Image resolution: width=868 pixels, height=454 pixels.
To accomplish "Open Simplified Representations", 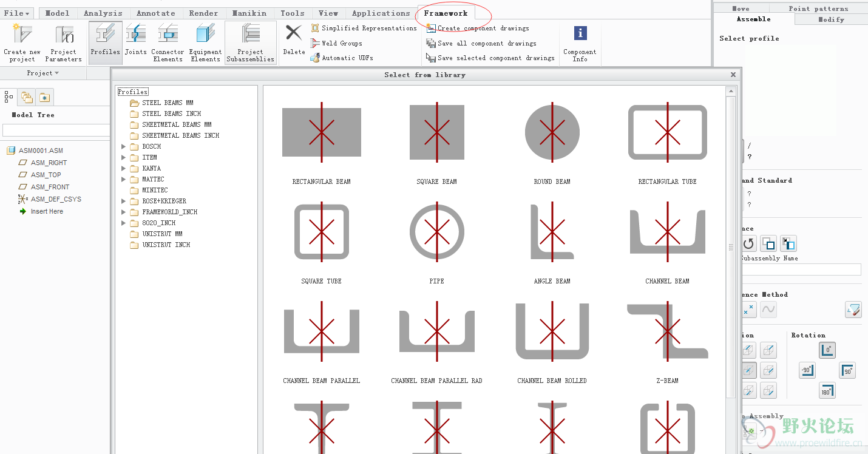I will point(364,29).
